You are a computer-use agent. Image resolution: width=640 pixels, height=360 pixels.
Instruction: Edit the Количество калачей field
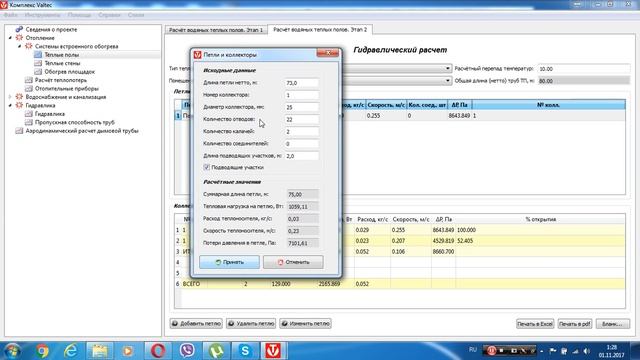[x=301, y=132]
